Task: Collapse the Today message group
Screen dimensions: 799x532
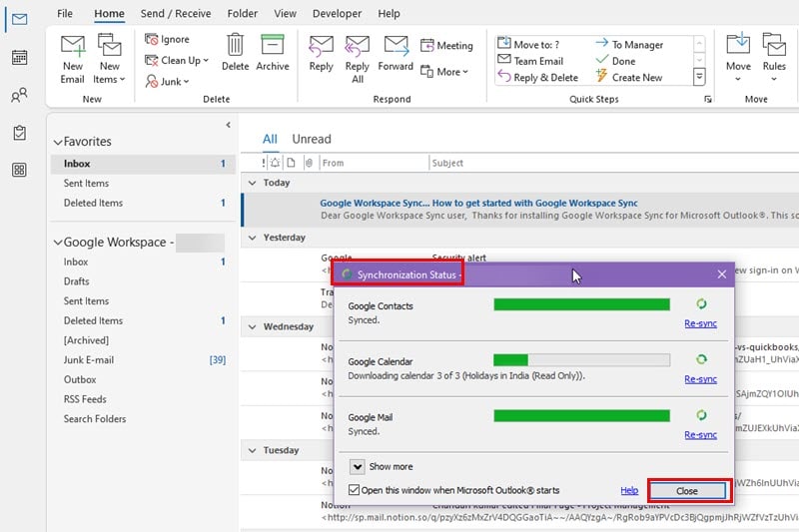Action: 253,183
